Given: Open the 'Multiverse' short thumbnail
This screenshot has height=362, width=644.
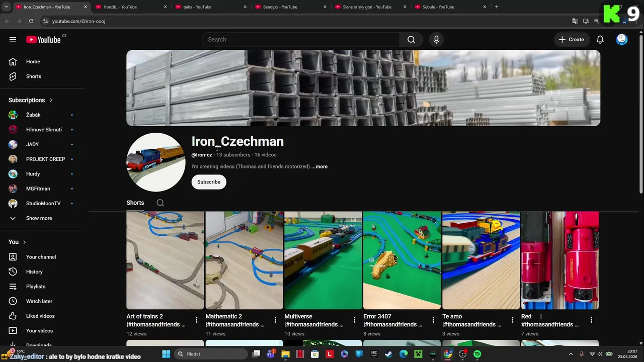Looking at the screenshot, I should point(323,260).
